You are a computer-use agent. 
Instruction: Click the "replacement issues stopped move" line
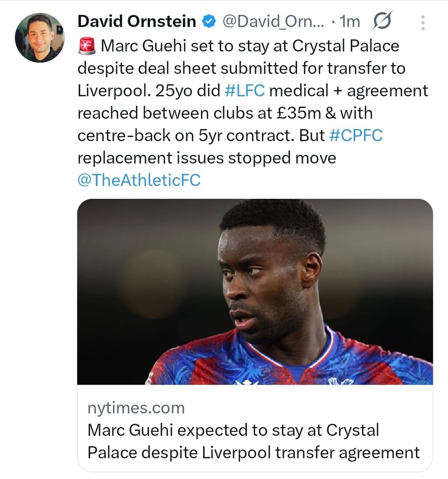tap(207, 158)
